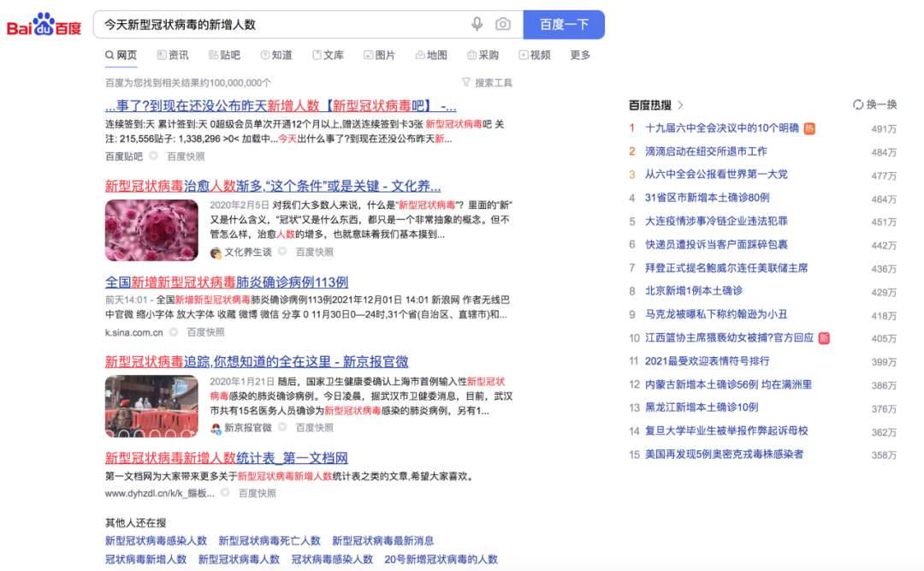Open 百度快照 of the 百度贴吧 result
This screenshot has width=924, height=571.
[187, 157]
